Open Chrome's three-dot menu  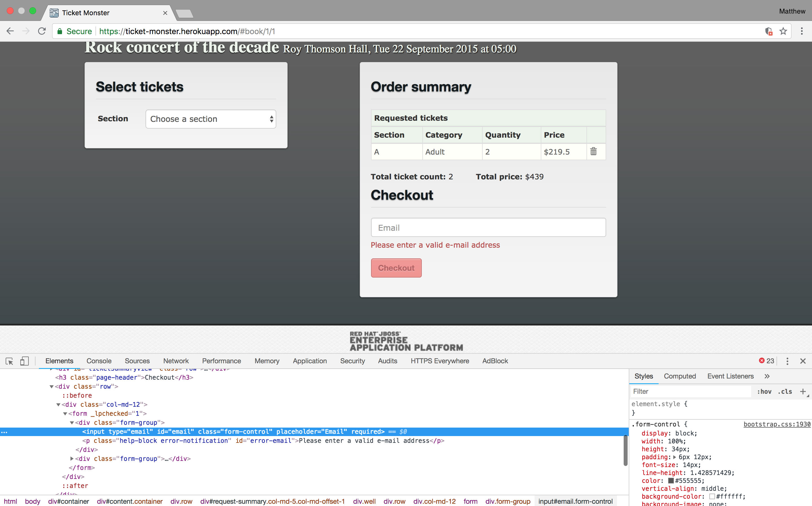802,32
